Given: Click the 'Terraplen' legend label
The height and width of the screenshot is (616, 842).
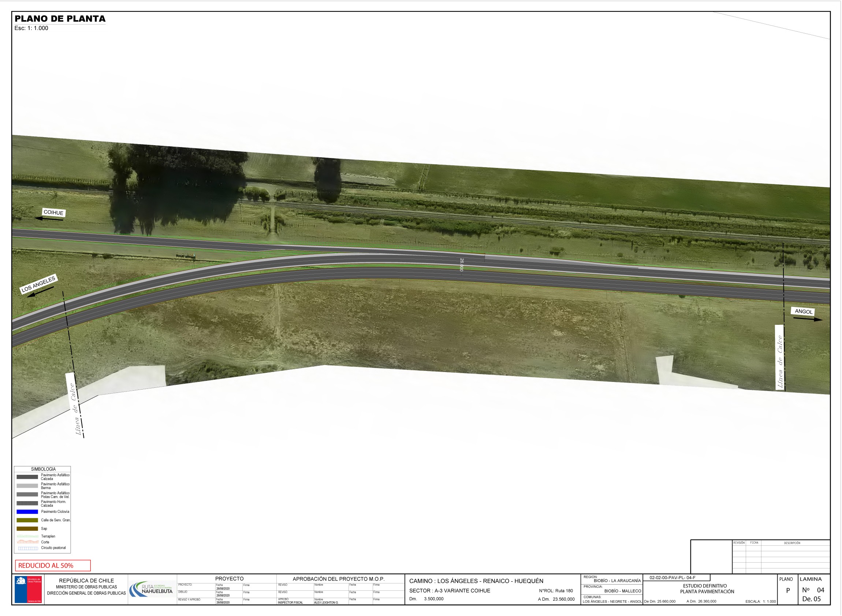Looking at the screenshot, I should click(48, 537).
